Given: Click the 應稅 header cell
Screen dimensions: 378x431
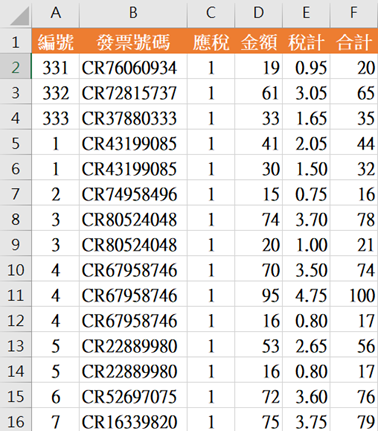Looking at the screenshot, I should [211, 42].
